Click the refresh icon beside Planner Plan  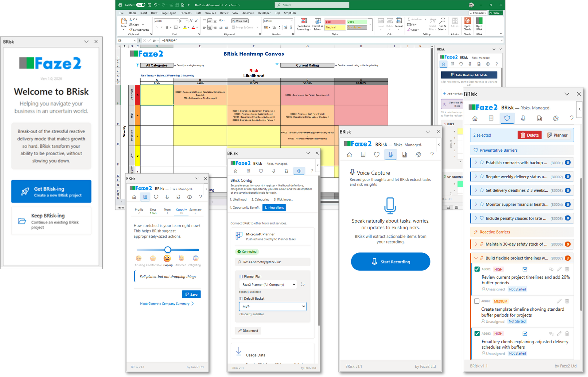[302, 284]
